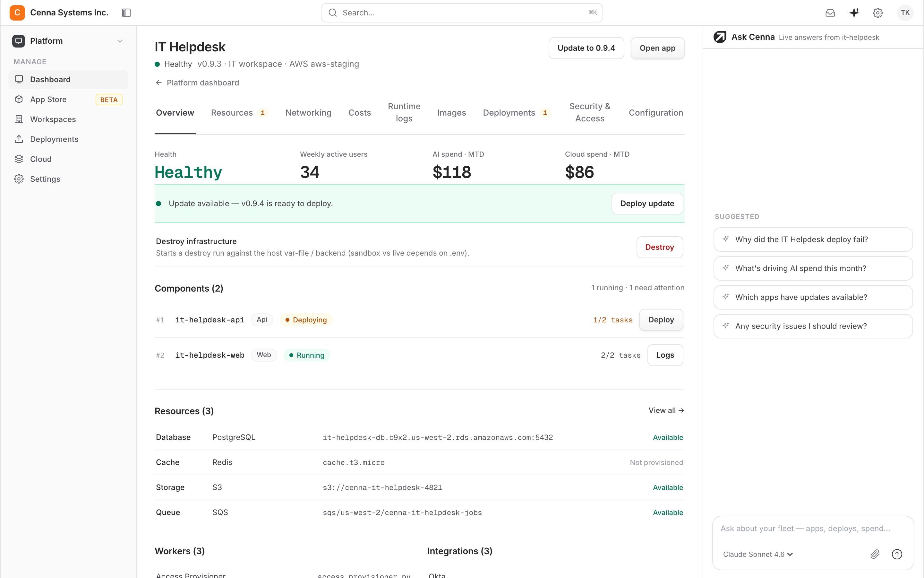The width and height of the screenshot is (924, 578).
Task: Click the it-helpdesk-api component name
Action: pyautogui.click(x=210, y=320)
